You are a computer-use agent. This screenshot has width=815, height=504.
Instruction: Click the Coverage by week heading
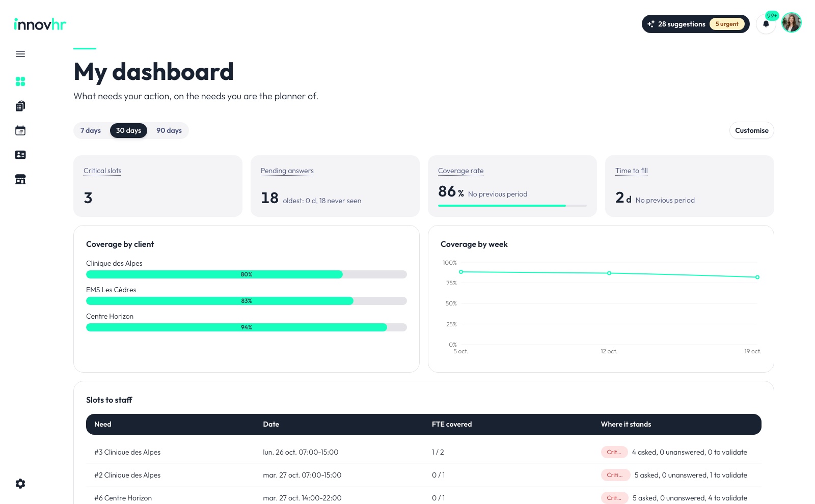[x=474, y=244]
